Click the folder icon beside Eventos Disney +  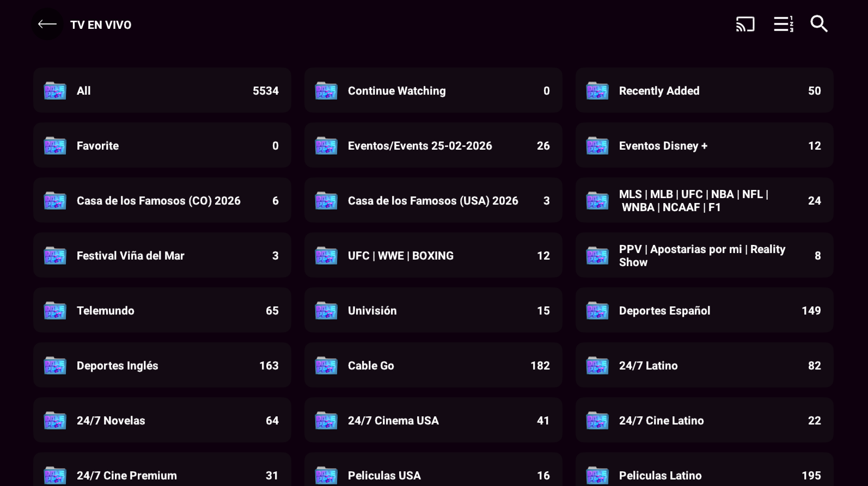tap(597, 146)
